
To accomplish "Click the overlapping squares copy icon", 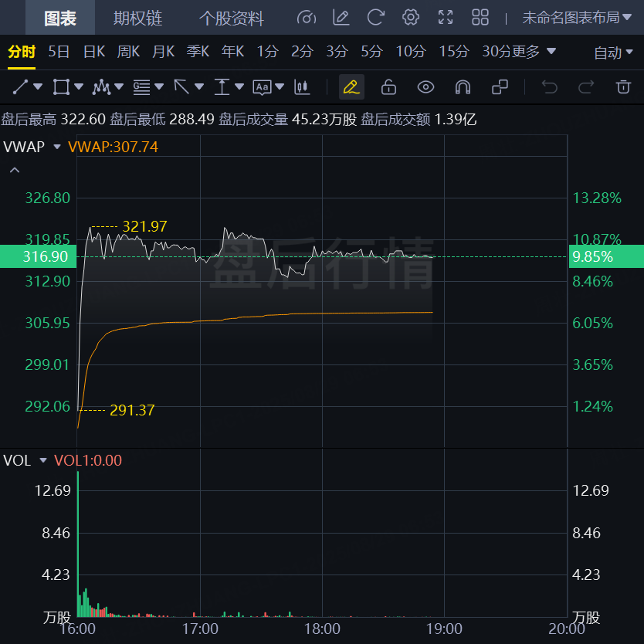I will pyautogui.click(x=500, y=87).
